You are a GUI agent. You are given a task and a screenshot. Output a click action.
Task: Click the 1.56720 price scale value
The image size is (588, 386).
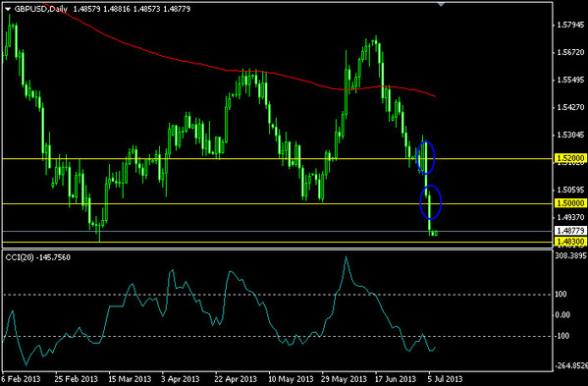[570, 52]
